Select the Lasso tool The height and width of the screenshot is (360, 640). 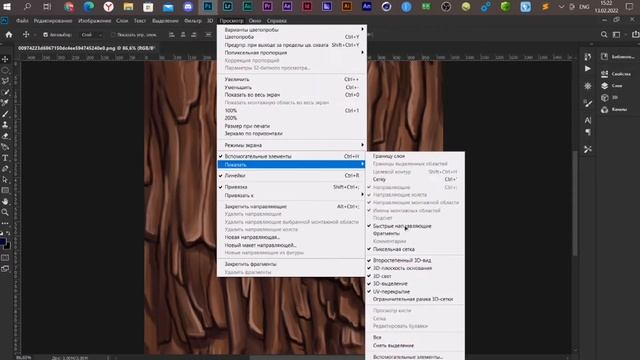pyautogui.click(x=5, y=81)
